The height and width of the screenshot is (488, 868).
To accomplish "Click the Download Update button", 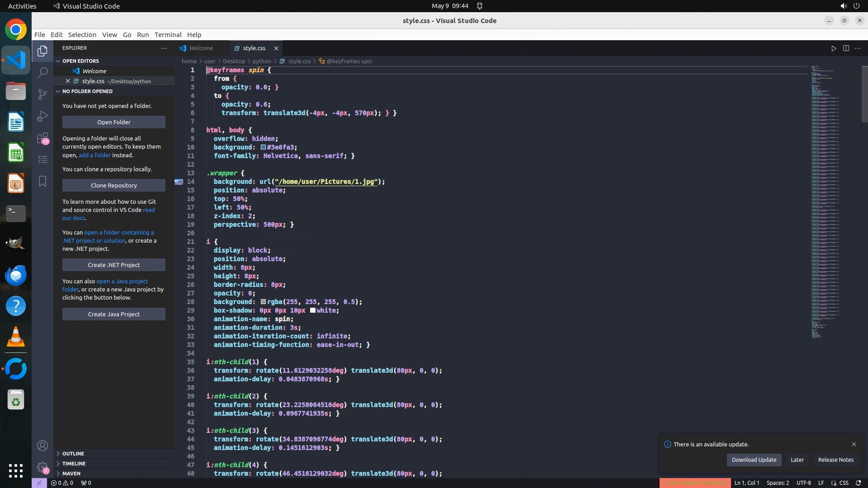I will tap(754, 460).
